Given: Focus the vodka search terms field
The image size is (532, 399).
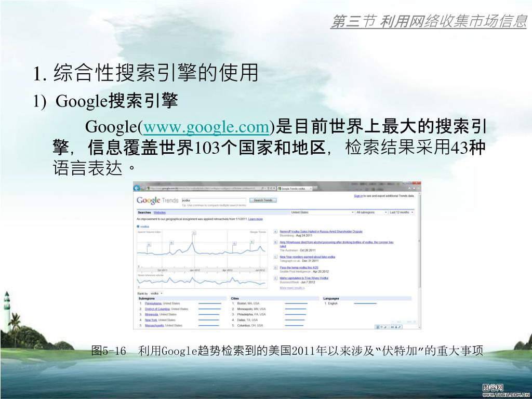Looking at the screenshot, I should [214, 200].
